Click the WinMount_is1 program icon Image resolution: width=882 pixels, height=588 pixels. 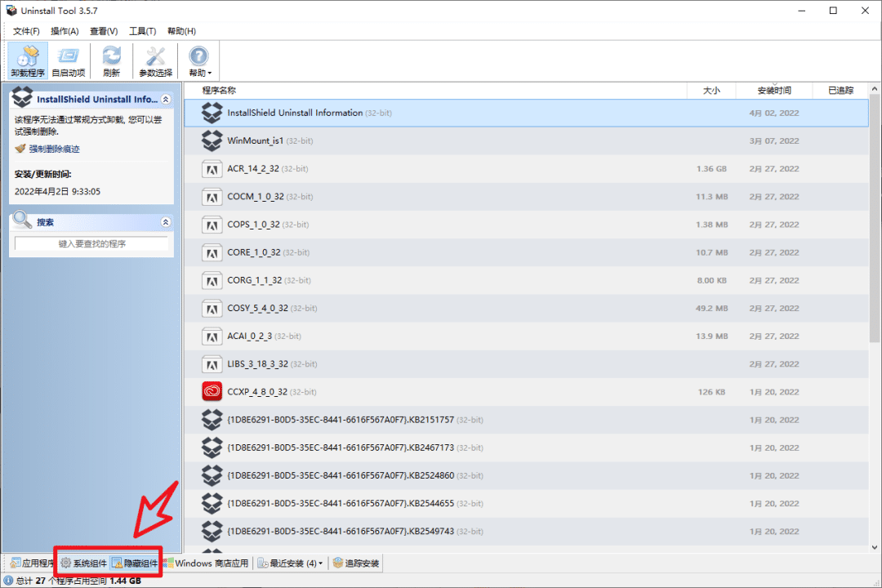pos(212,140)
